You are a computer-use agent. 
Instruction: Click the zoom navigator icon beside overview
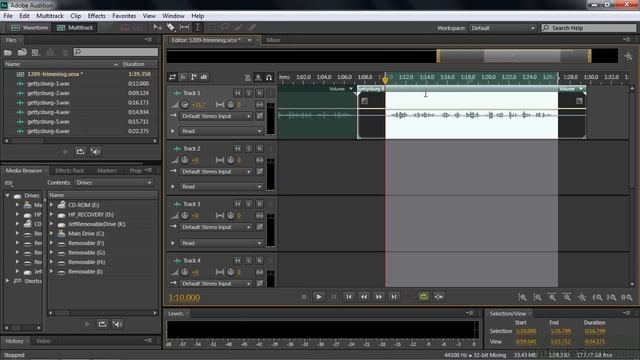pos(629,56)
